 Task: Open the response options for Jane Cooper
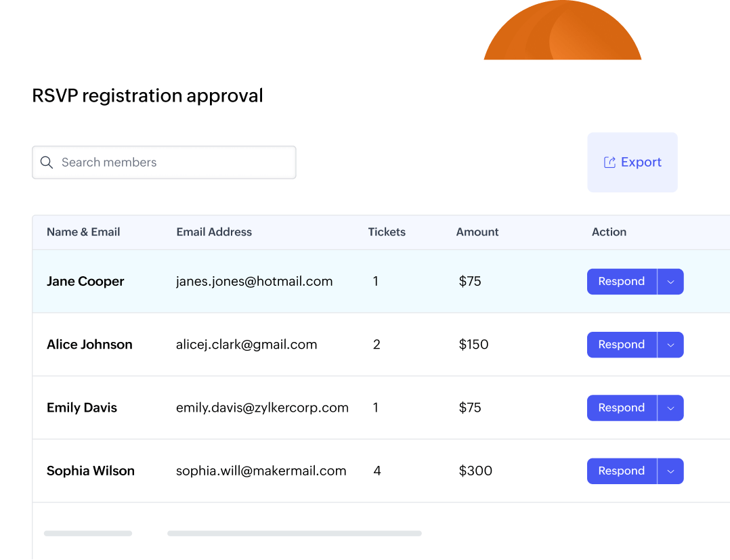670,281
